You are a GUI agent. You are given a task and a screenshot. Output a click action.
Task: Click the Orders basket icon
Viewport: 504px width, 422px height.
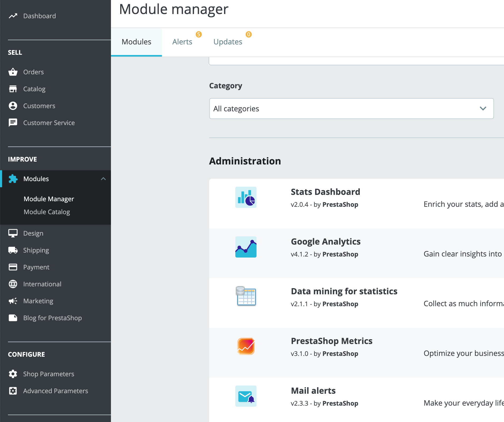point(13,72)
